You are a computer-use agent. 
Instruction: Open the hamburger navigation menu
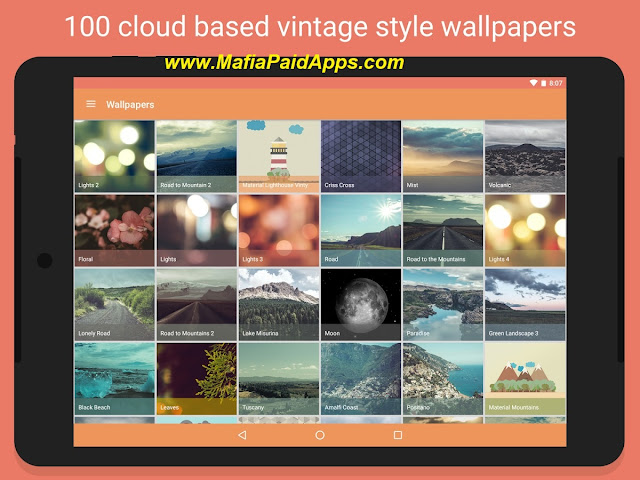(91, 104)
